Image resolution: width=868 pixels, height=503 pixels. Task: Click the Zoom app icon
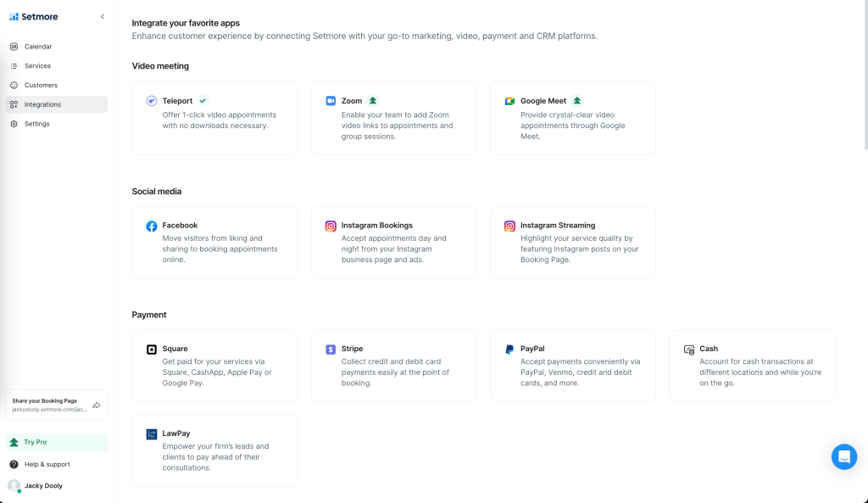click(x=331, y=101)
